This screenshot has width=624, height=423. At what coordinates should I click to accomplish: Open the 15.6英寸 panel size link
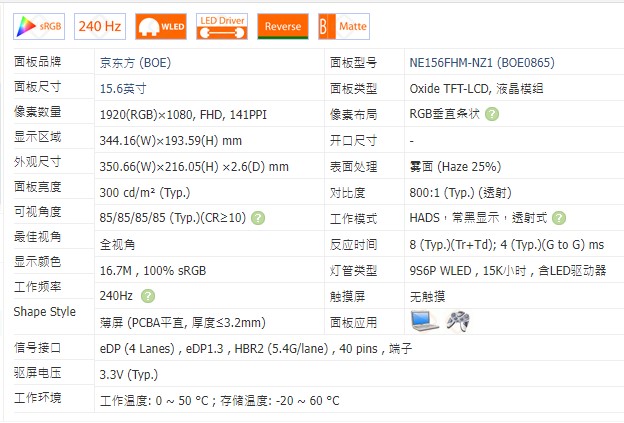pos(123,88)
